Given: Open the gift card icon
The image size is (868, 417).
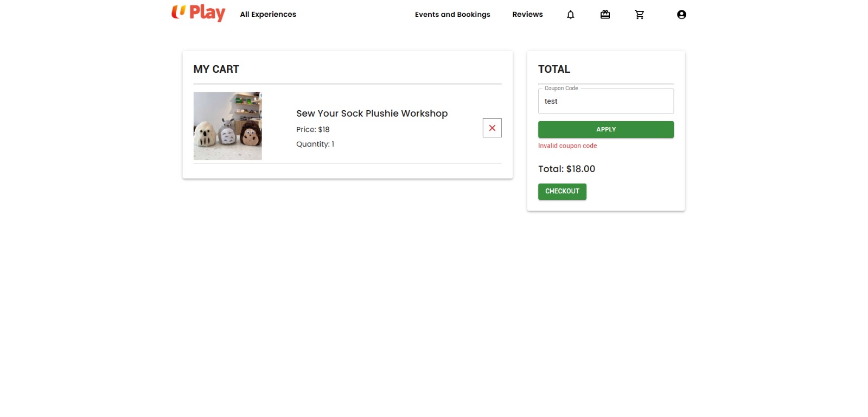Looking at the screenshot, I should [605, 15].
